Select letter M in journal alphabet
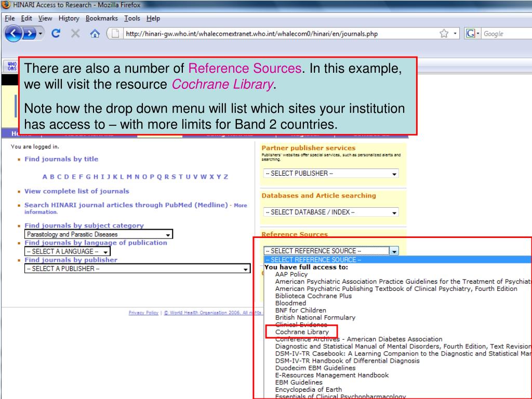The width and height of the screenshot is (532, 399). point(129,177)
